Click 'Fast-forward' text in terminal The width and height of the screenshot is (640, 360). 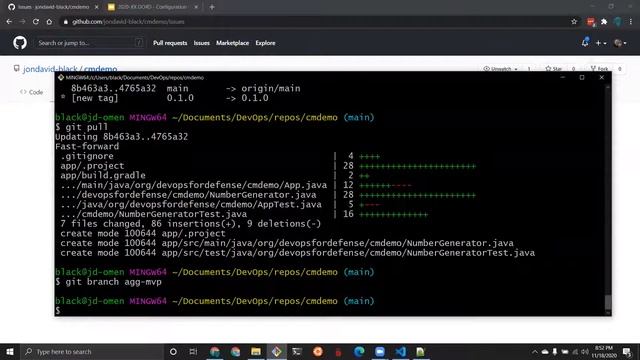coord(87,146)
